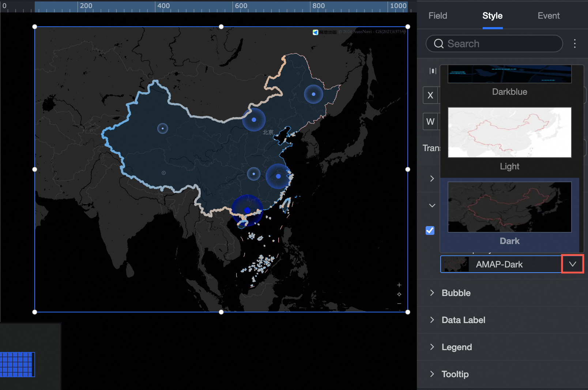Open the AMAP-Dark dropdown arrow

pyautogui.click(x=573, y=264)
